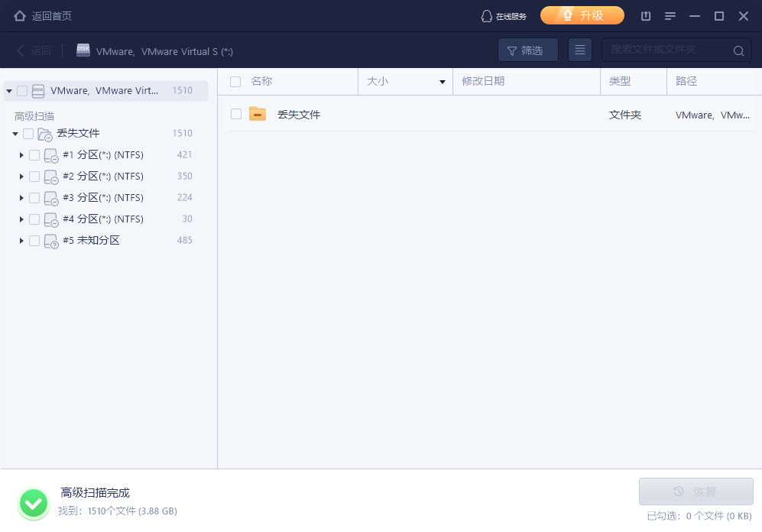Image resolution: width=762 pixels, height=532 pixels.
Task: Check the checkbox for #1 分区(*:) (NTFS)
Action: tap(34, 154)
